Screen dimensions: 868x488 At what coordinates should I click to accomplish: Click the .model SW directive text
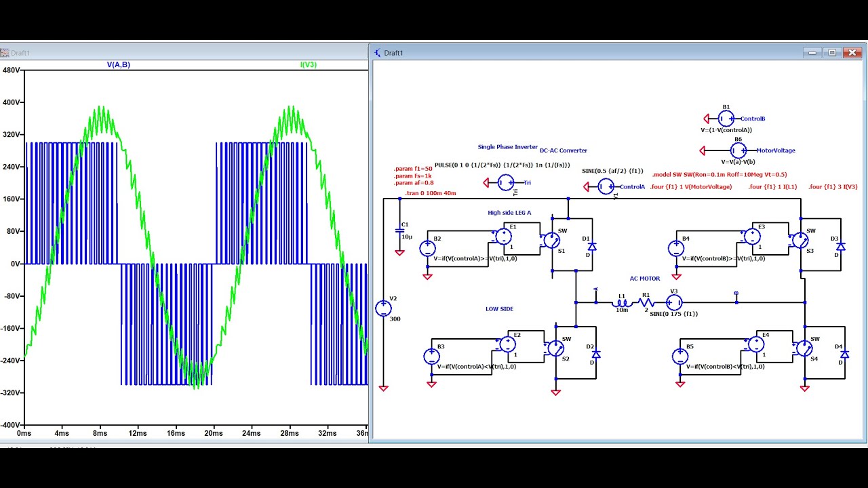click(x=719, y=175)
